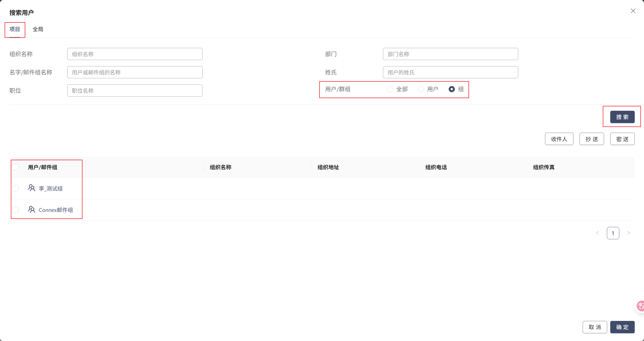Switch to the 全局 tab
Image resolution: width=644 pixels, height=341 pixels.
[x=38, y=29]
